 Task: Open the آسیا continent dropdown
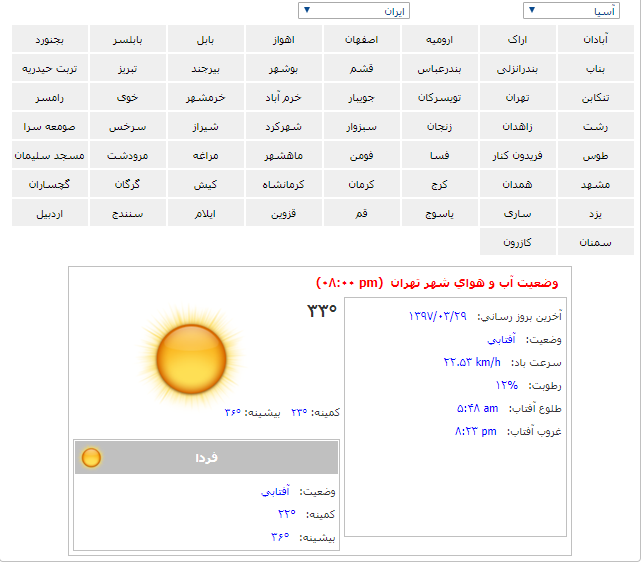571,11
